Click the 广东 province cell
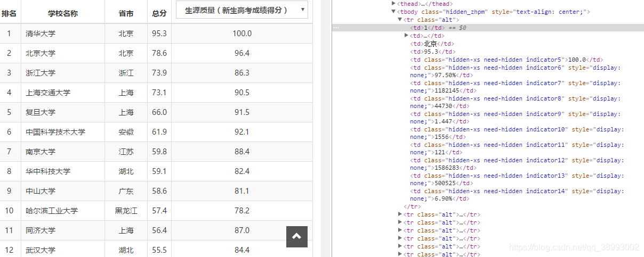Image resolution: width=644 pixels, height=257 pixels. (126, 191)
